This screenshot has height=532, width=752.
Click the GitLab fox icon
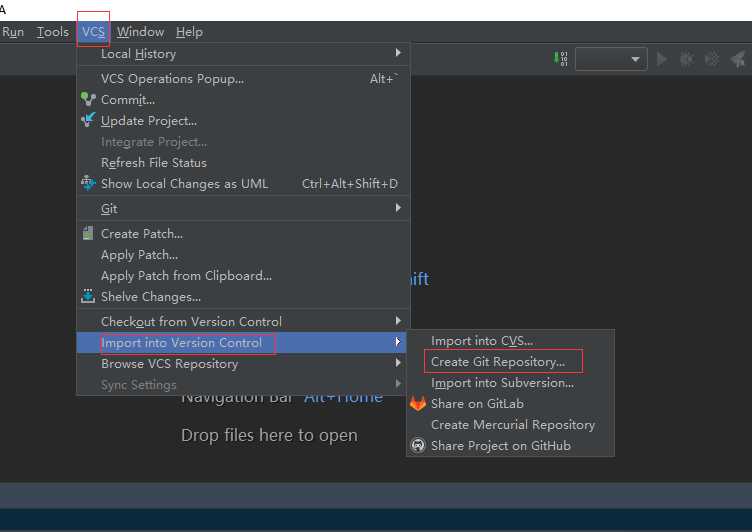(x=418, y=403)
